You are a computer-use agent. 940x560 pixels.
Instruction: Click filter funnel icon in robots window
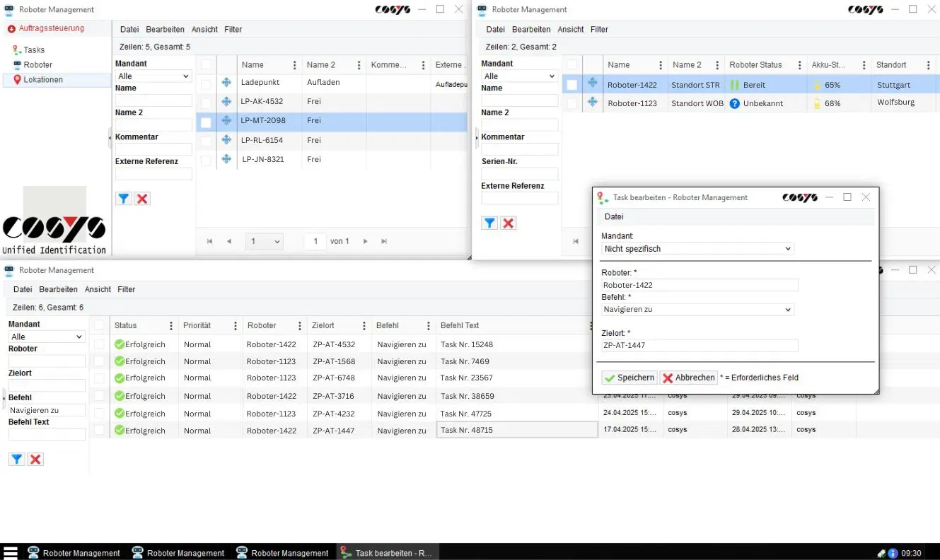coord(489,223)
